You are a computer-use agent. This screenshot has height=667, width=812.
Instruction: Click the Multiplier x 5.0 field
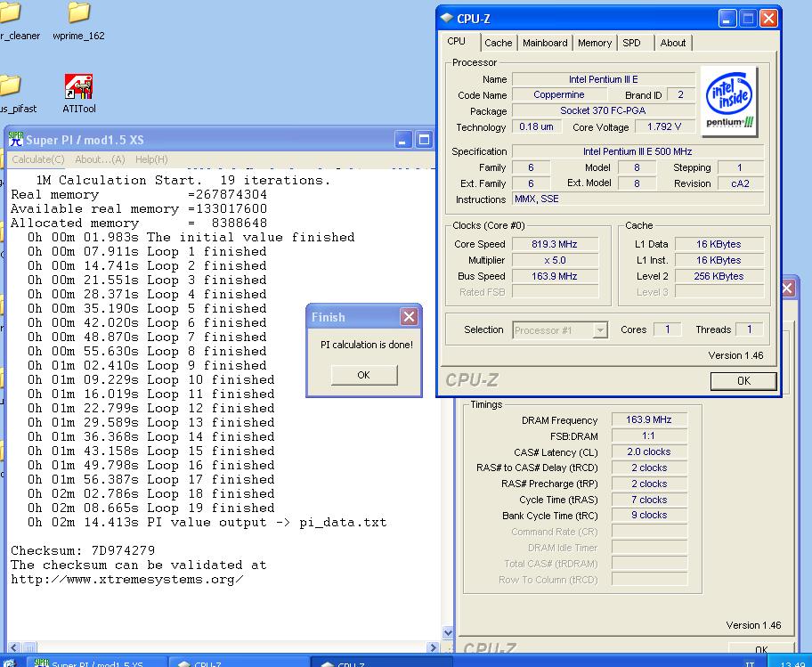click(555, 260)
